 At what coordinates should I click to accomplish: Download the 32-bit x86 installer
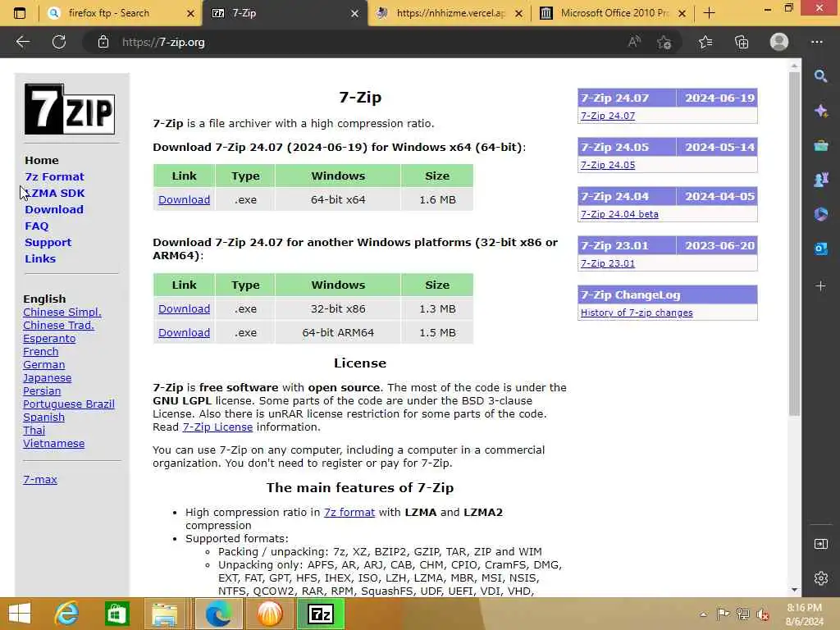184,309
